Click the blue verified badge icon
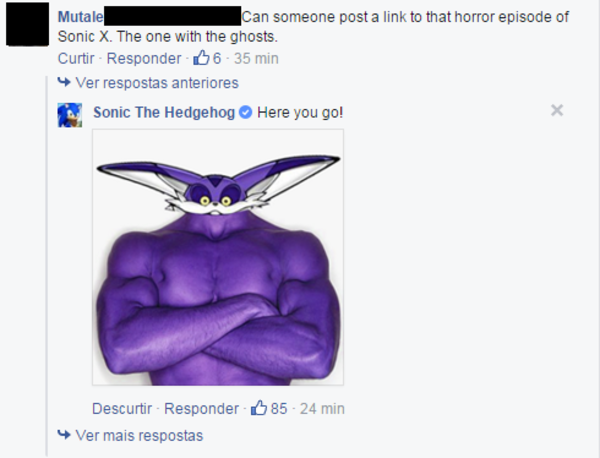Image resolution: width=600 pixels, height=458 pixels. pyautogui.click(x=246, y=112)
